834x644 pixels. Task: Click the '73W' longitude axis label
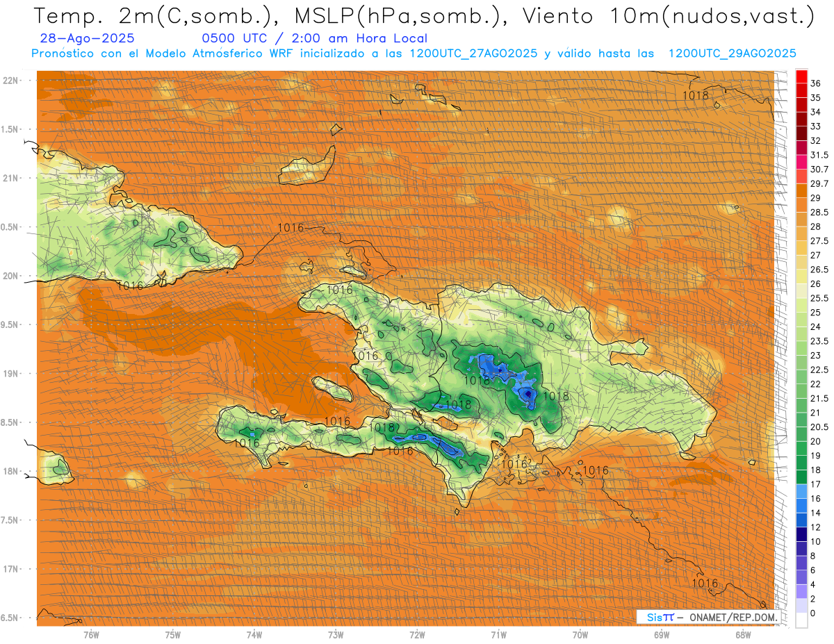pyautogui.click(x=336, y=635)
